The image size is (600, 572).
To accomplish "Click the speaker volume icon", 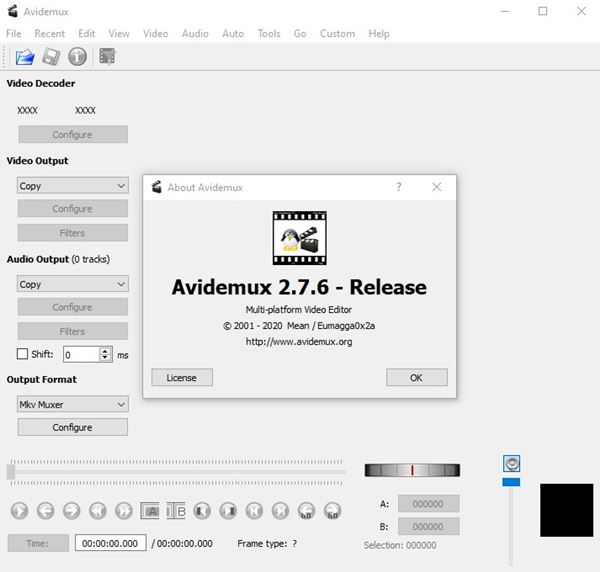I will click(512, 464).
